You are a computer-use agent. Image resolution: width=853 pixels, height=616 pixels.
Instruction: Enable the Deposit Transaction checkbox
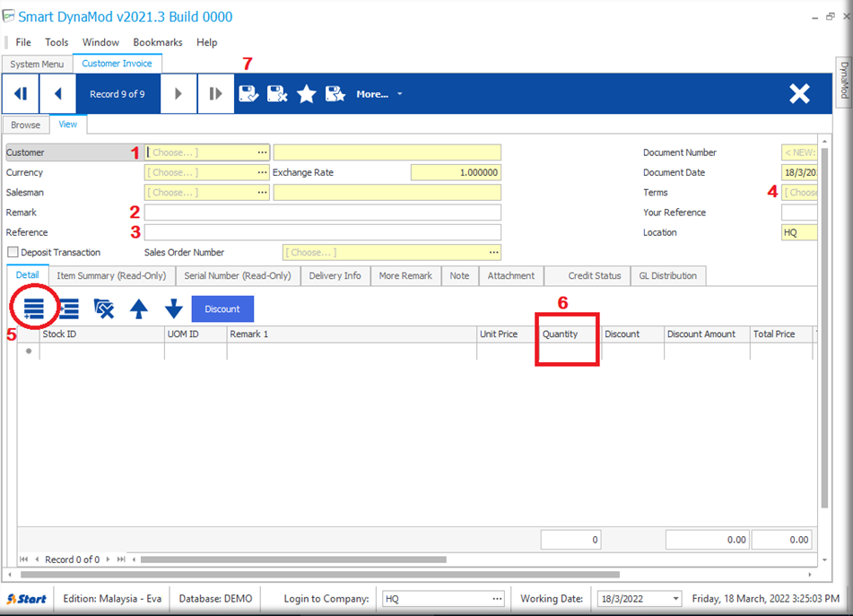[13, 253]
